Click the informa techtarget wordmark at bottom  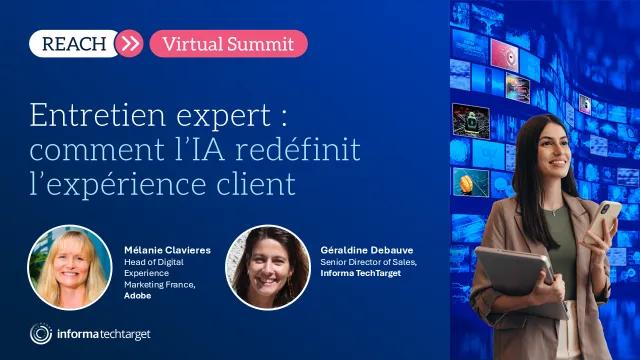coord(104,334)
